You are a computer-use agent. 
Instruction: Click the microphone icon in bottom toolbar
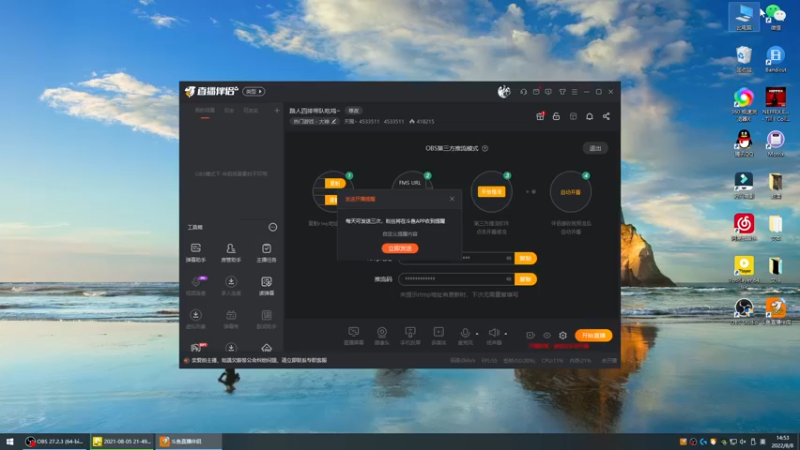[465, 333]
